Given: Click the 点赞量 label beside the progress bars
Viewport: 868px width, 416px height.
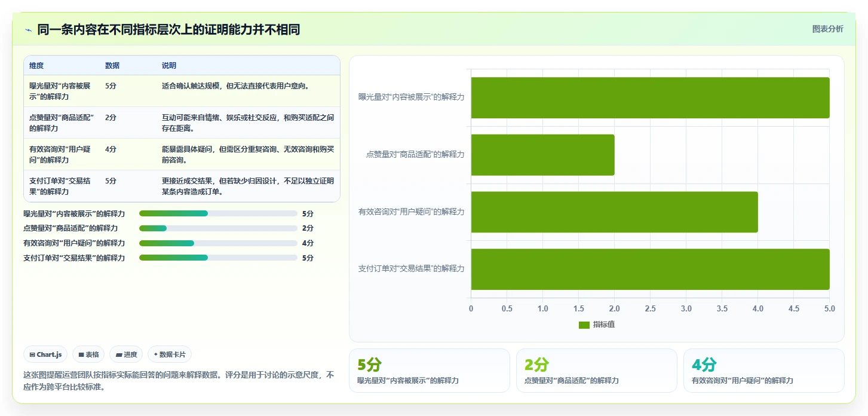Looking at the screenshot, I should click(70, 228).
